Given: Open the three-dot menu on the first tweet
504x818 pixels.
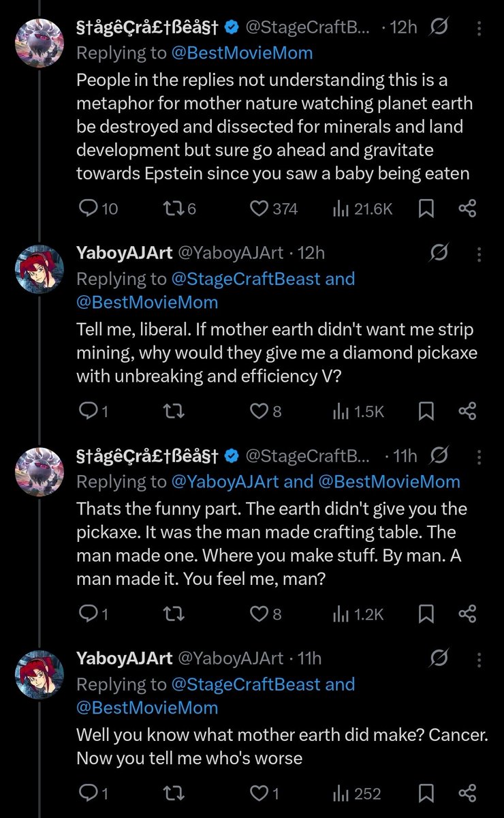Looking at the screenshot, I should [479, 28].
